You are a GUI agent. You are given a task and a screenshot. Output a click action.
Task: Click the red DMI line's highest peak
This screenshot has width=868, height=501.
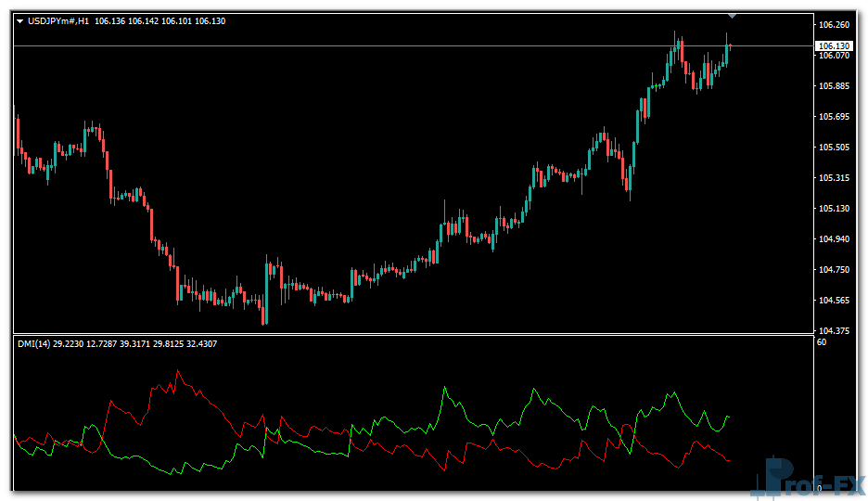(178, 372)
